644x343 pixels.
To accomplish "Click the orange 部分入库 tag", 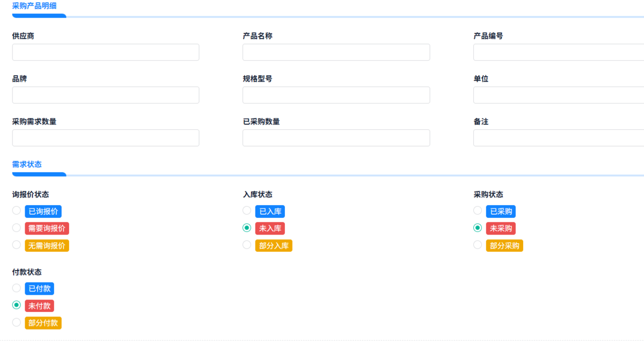I will pos(274,246).
